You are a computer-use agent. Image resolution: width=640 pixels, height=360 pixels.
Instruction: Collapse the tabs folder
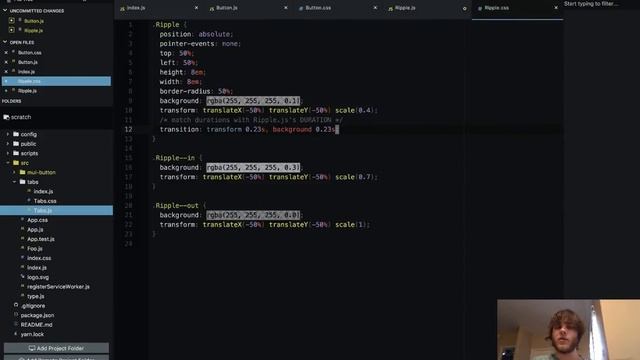pyautogui.click(x=14, y=182)
